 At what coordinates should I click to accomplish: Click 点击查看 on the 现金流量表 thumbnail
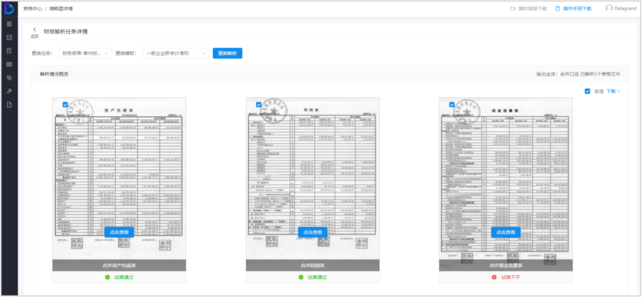coord(506,232)
